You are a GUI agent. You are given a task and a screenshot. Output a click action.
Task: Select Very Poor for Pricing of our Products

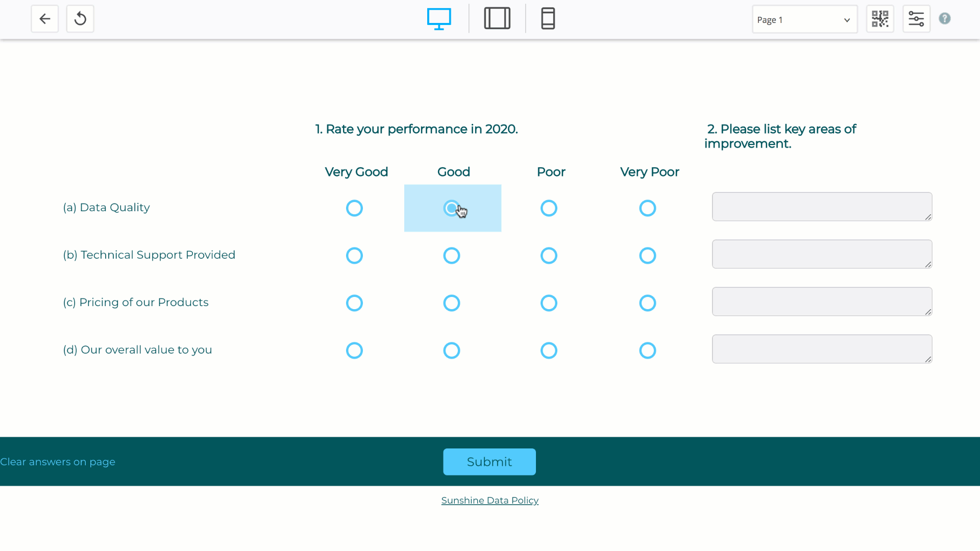point(647,303)
